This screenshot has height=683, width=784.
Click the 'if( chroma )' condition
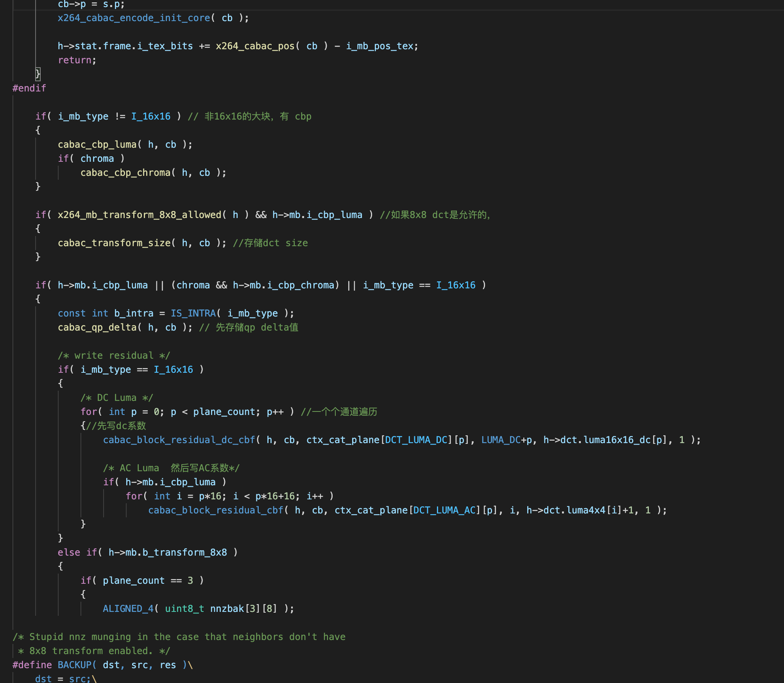click(91, 159)
